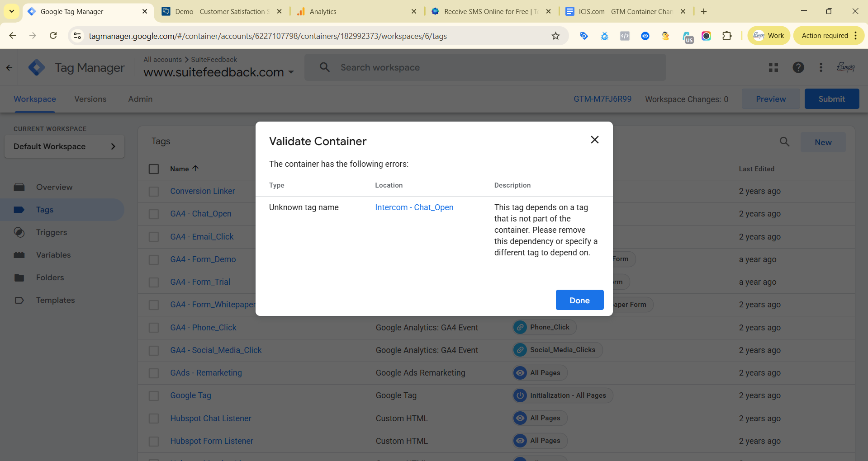868x461 pixels.
Task: Reload the page with refresh icon
Action: [53, 36]
